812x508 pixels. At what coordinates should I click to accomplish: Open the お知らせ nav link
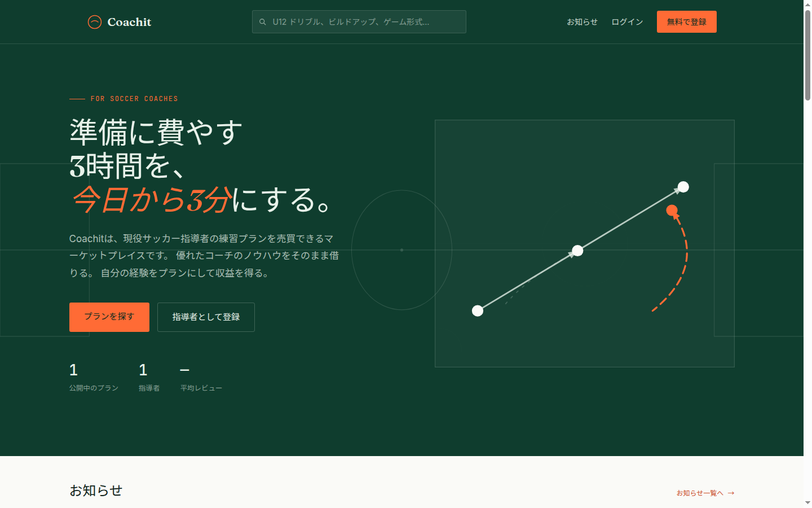pyautogui.click(x=582, y=22)
